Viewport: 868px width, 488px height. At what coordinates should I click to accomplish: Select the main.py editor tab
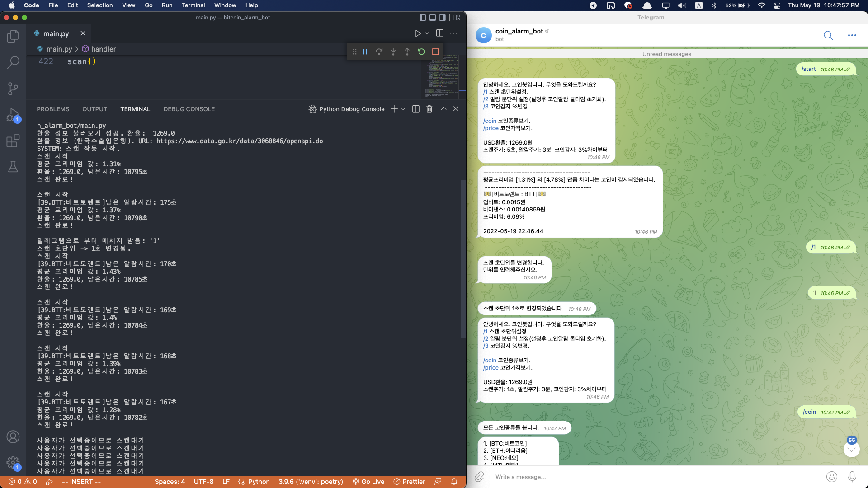[x=56, y=33]
